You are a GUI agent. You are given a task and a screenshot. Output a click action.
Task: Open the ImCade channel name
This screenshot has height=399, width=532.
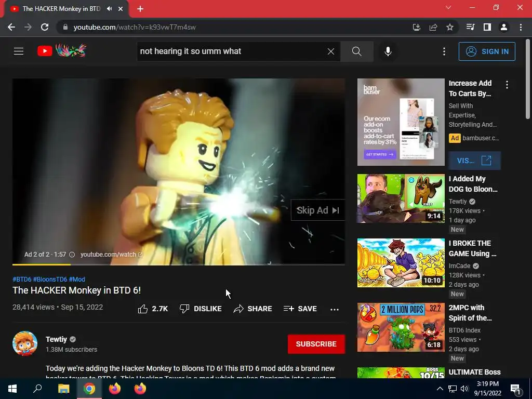tap(459, 265)
